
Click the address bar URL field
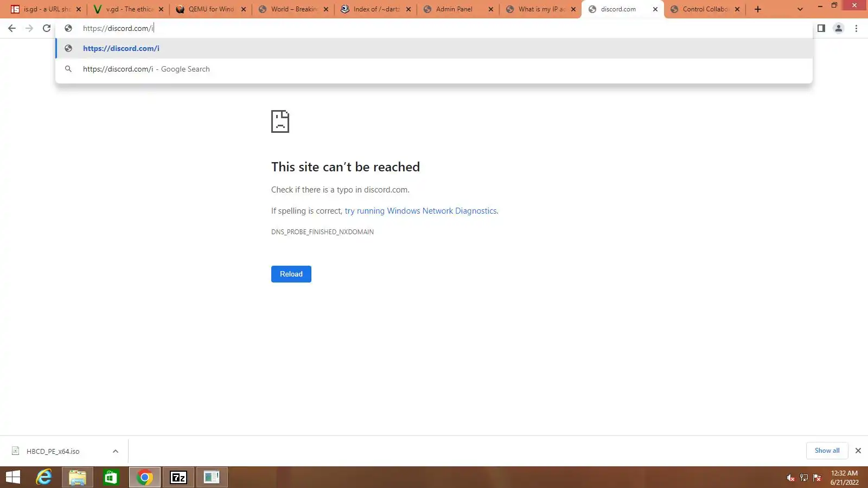pyautogui.click(x=434, y=28)
